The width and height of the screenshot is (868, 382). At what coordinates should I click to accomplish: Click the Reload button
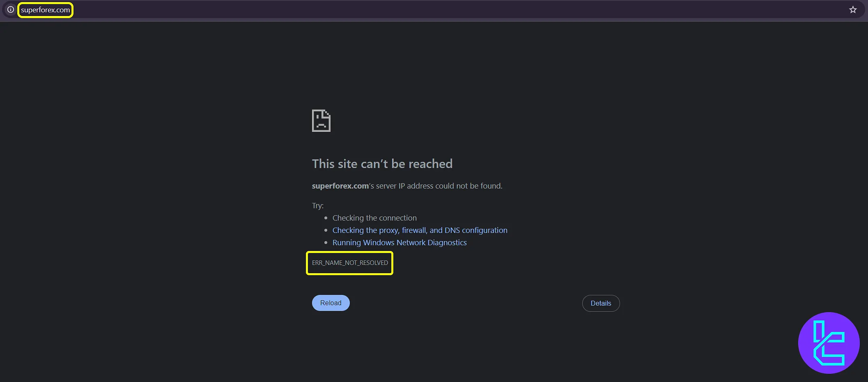(x=331, y=303)
